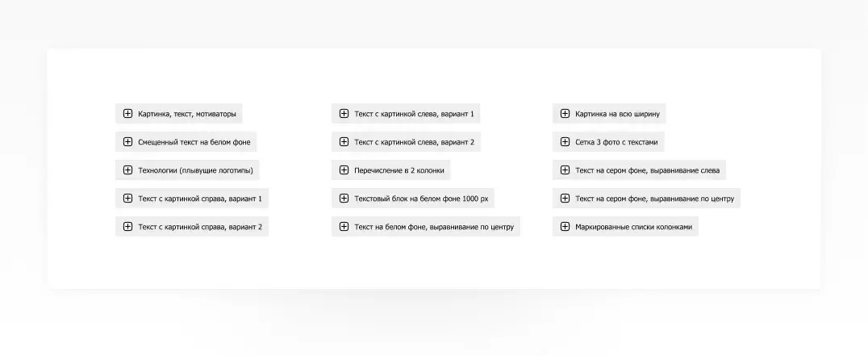Choose the "Технологии (плывущие логотипы)" label
The height and width of the screenshot is (356, 868).
click(195, 170)
